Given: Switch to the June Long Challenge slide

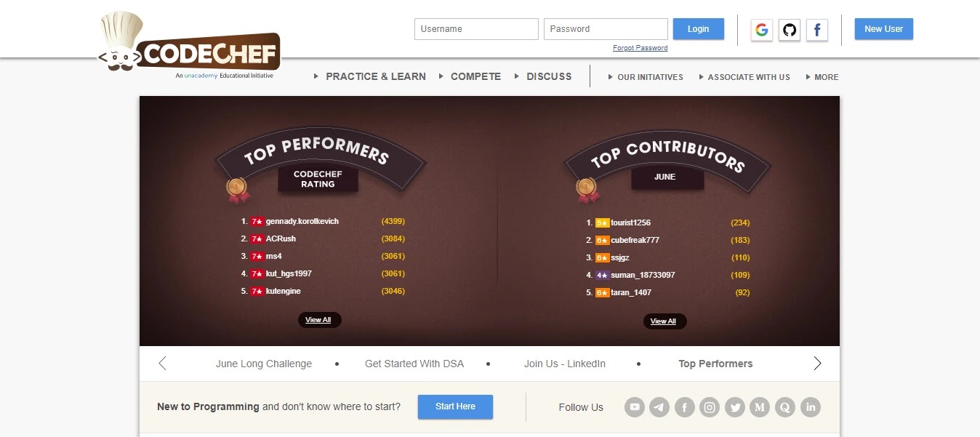Looking at the screenshot, I should [264, 364].
